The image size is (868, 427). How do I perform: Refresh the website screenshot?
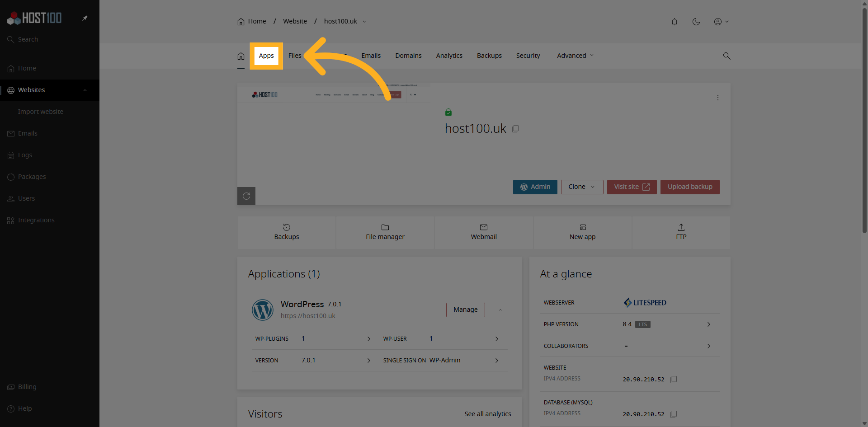(x=246, y=196)
